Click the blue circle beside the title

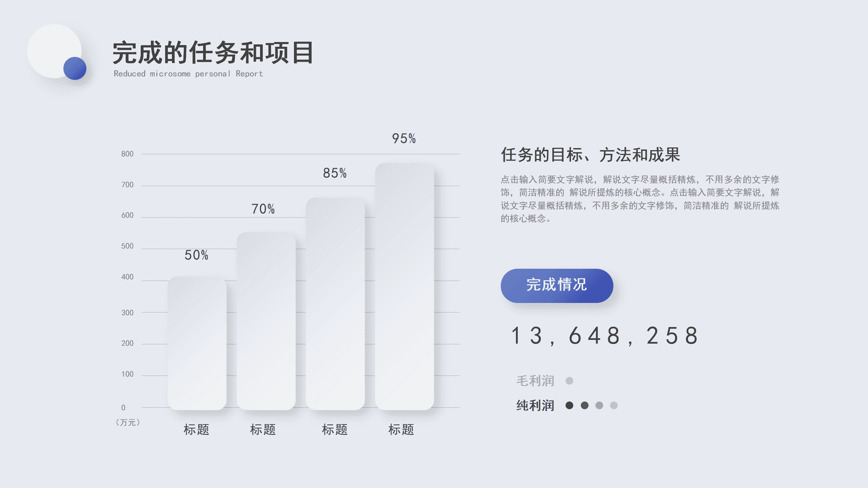pyautogui.click(x=75, y=68)
